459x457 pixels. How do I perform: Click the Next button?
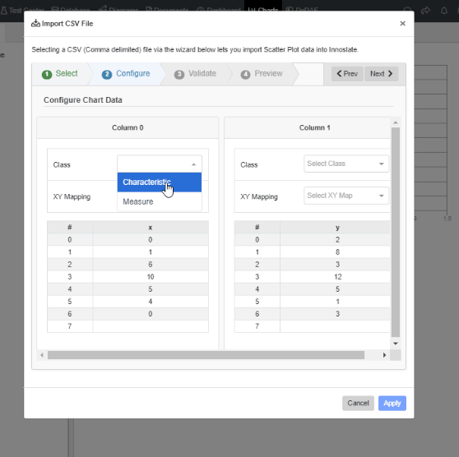coord(381,74)
